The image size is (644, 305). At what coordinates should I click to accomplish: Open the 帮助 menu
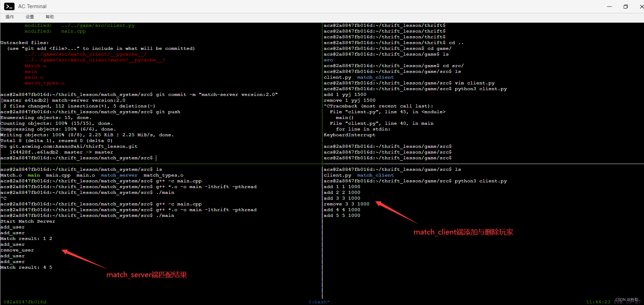pyautogui.click(x=50, y=17)
